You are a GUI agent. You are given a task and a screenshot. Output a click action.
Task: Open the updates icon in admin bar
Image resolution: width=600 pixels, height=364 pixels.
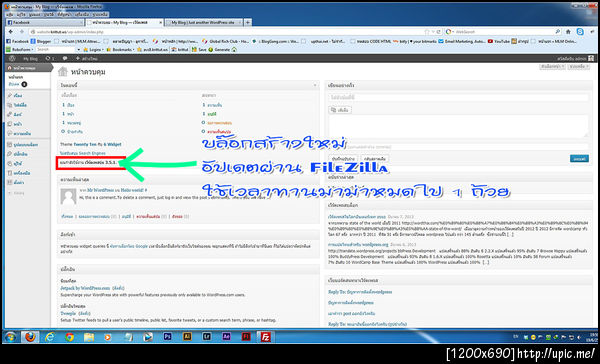50,59
